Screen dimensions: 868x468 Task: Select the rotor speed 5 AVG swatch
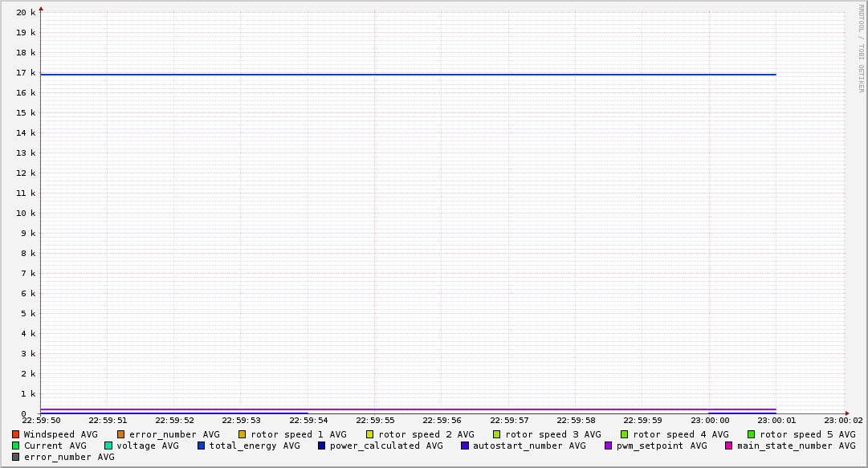pos(752,434)
